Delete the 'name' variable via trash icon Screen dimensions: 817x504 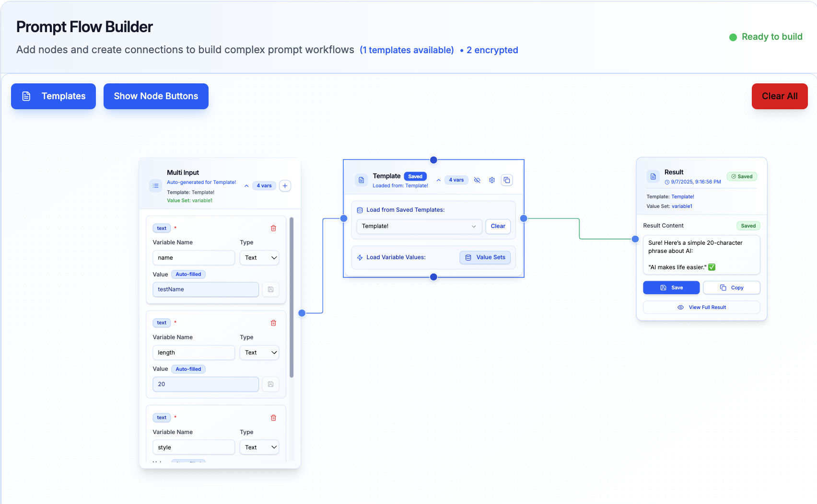[273, 229]
